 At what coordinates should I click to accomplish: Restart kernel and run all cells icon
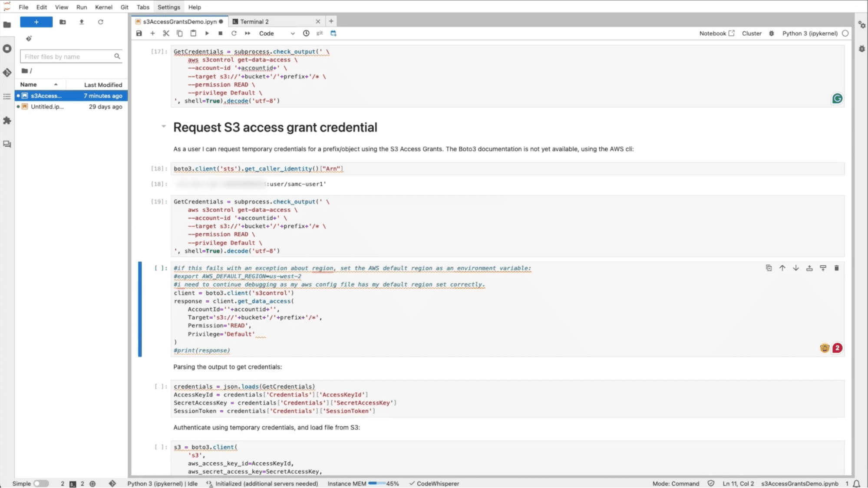click(247, 33)
